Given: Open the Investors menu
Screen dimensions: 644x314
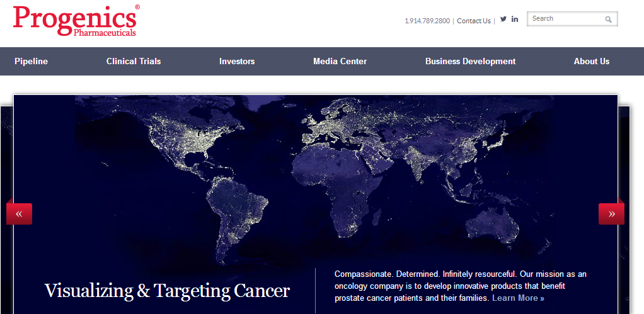Looking at the screenshot, I should (237, 62).
